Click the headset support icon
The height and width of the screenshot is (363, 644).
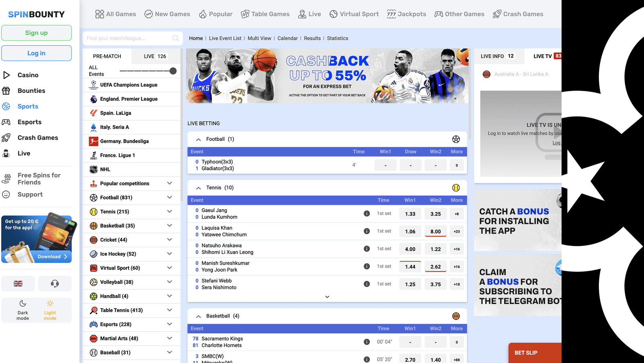(55, 284)
